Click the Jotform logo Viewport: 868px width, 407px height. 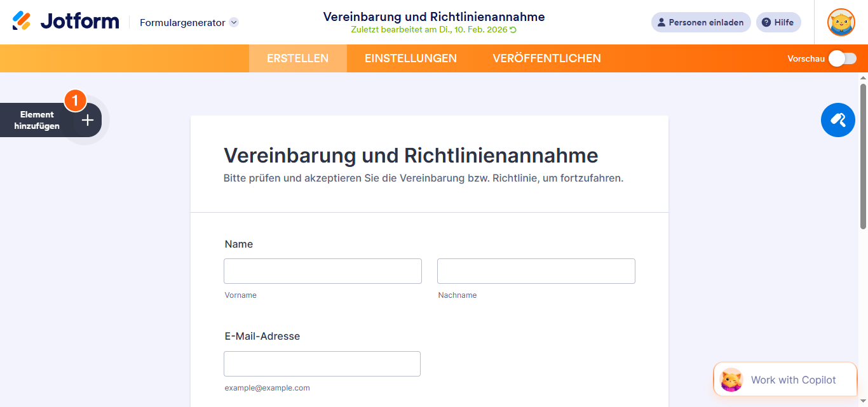(x=65, y=20)
